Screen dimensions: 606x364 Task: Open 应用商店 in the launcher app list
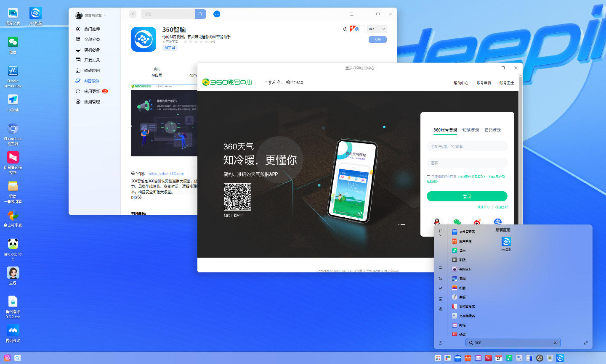tap(462, 241)
